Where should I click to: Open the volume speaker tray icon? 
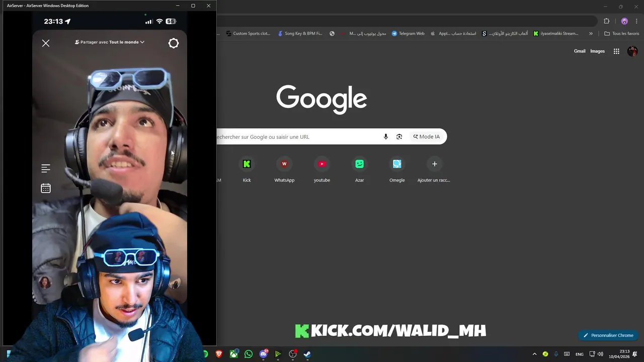600,354
